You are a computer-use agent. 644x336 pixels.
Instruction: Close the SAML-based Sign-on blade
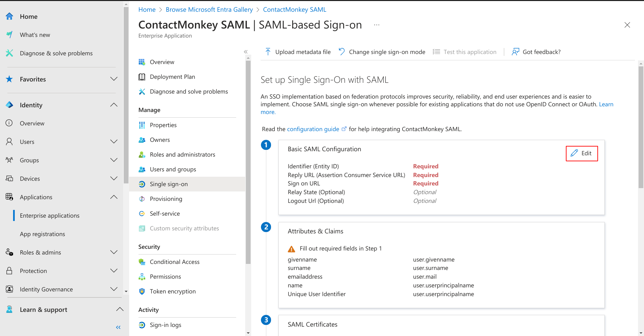click(x=627, y=25)
